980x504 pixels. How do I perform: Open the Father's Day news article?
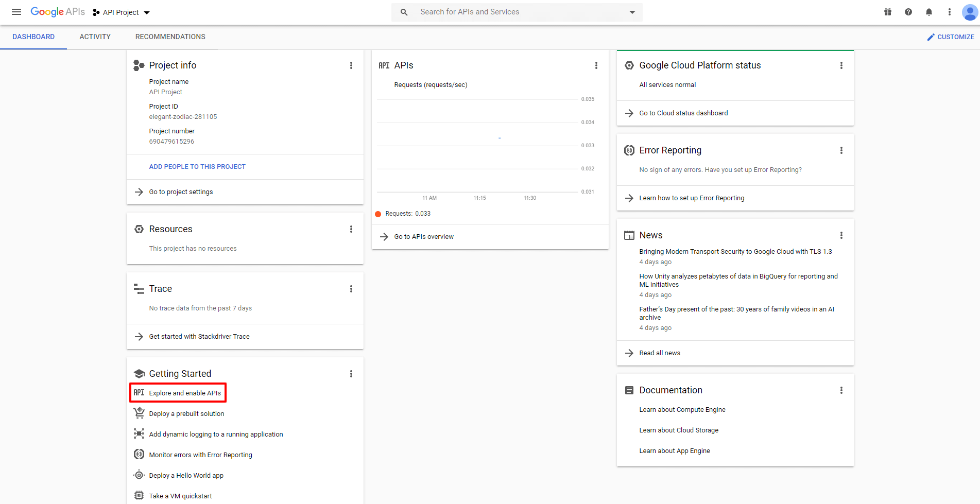click(x=736, y=314)
